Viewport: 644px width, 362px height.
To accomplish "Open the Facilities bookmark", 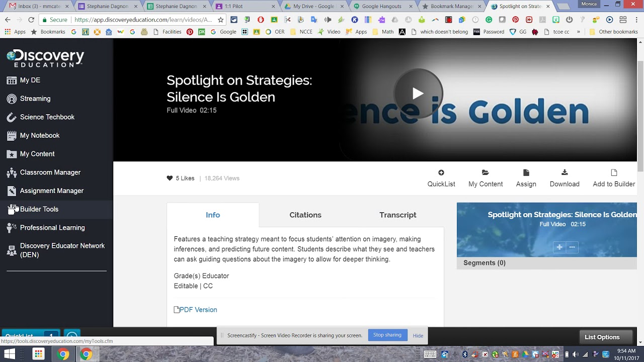I will pyautogui.click(x=168, y=32).
